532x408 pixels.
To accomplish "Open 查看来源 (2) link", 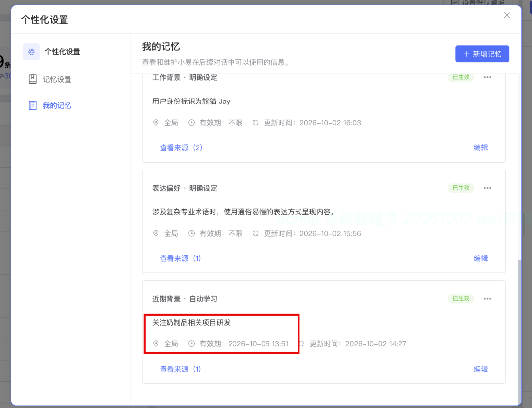I will coord(181,148).
